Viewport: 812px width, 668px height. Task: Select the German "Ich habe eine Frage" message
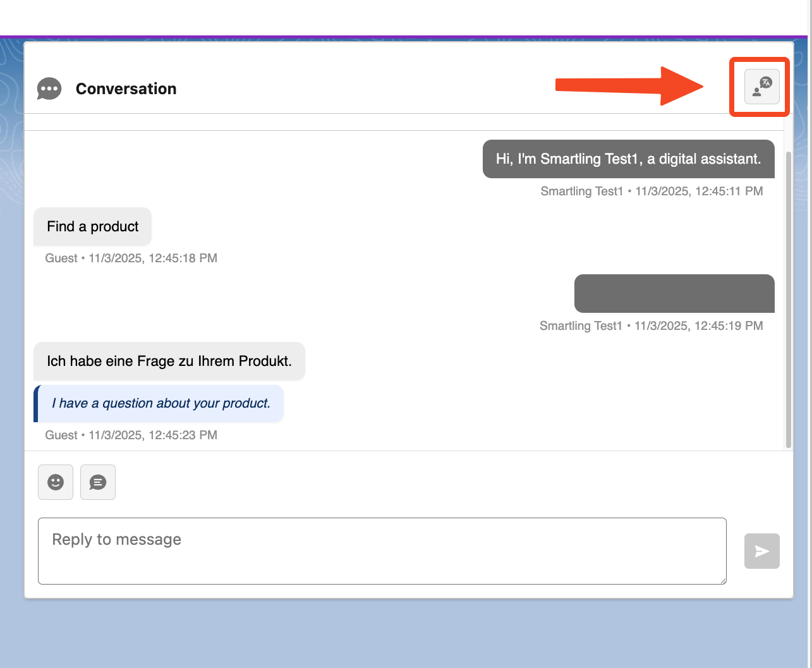click(x=169, y=361)
